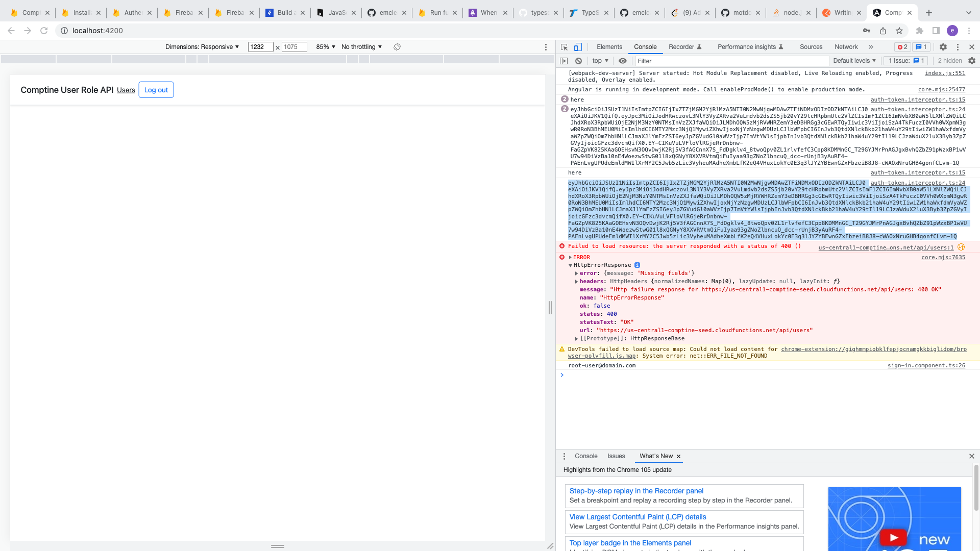Open the Default levels dropdown
The image size is (980, 551).
(x=854, y=61)
